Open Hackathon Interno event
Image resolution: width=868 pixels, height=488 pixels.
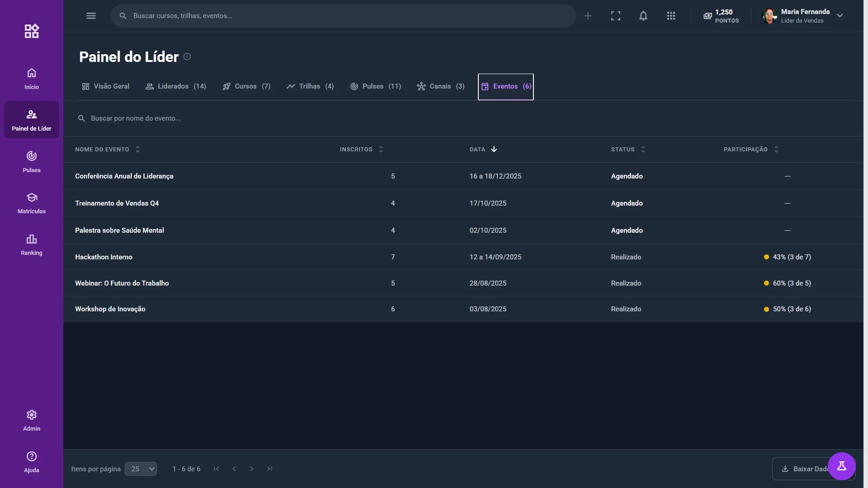tap(104, 257)
